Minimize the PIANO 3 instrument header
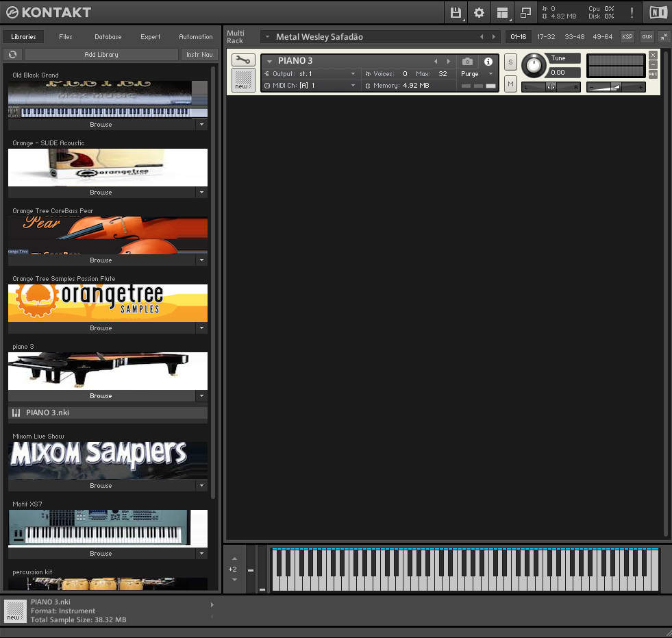The height and width of the screenshot is (638, 672). pos(653,64)
